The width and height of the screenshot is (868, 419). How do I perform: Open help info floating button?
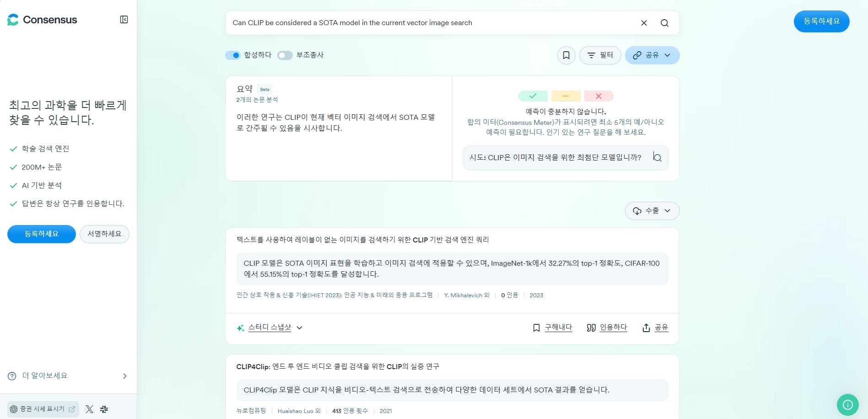tap(847, 405)
